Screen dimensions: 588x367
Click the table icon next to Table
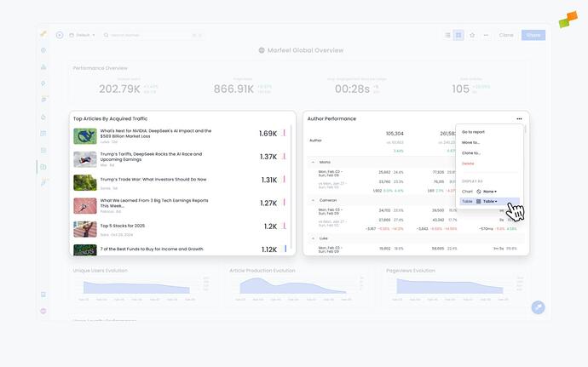point(479,201)
